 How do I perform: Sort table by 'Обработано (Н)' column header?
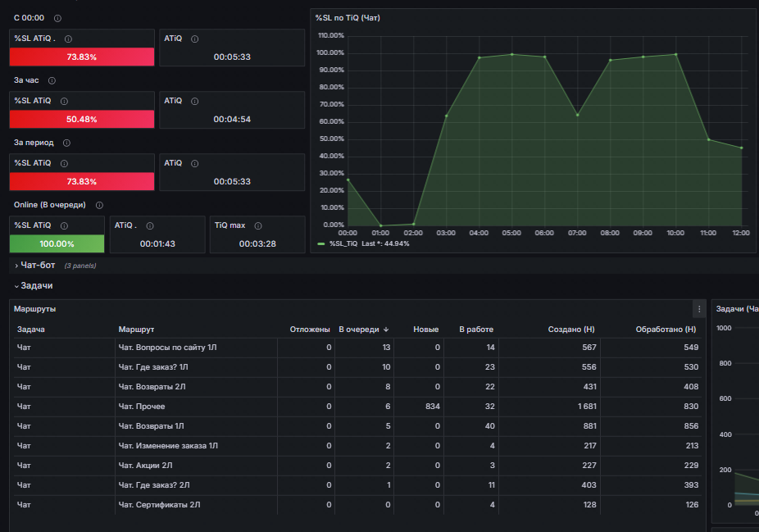point(666,330)
